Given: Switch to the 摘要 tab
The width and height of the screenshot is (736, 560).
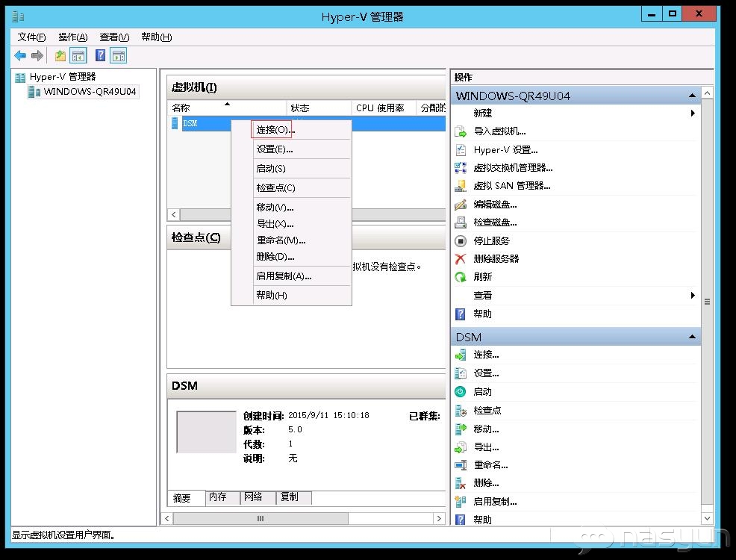Looking at the screenshot, I should tap(187, 497).
